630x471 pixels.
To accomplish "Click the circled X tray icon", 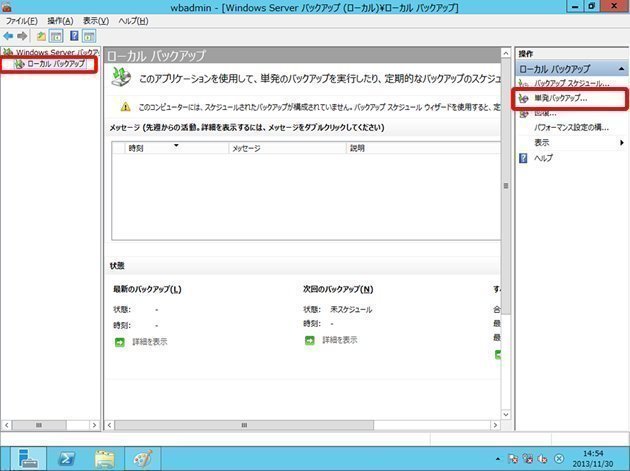I will point(558,459).
